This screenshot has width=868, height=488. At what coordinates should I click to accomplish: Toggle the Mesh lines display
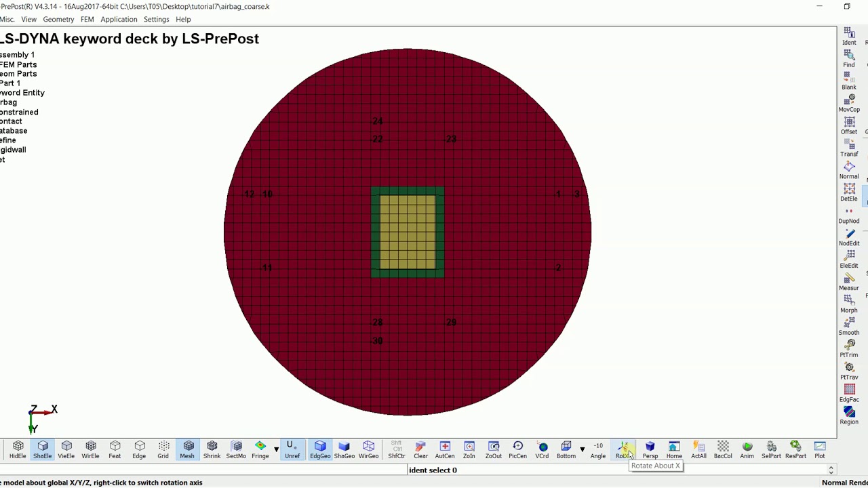pyautogui.click(x=187, y=449)
